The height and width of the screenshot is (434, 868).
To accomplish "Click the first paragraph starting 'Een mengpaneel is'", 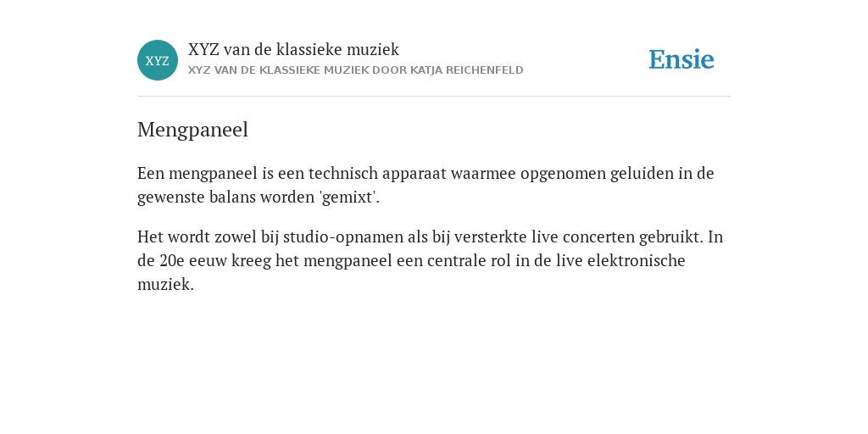I will click(x=426, y=185).
